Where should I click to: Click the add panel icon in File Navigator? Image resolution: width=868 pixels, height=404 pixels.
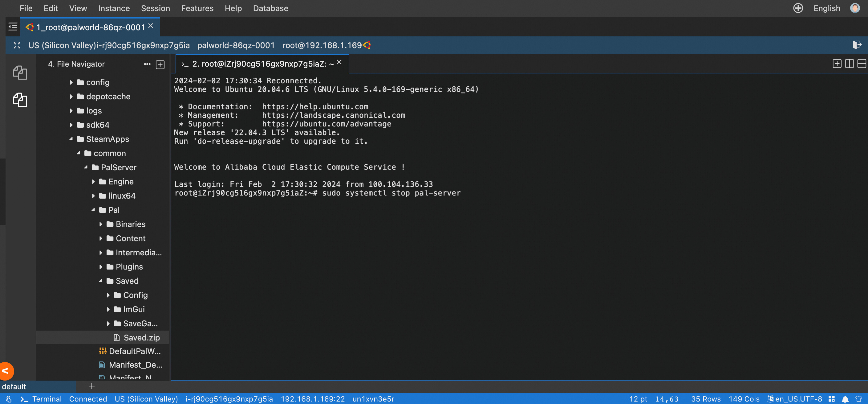(160, 64)
